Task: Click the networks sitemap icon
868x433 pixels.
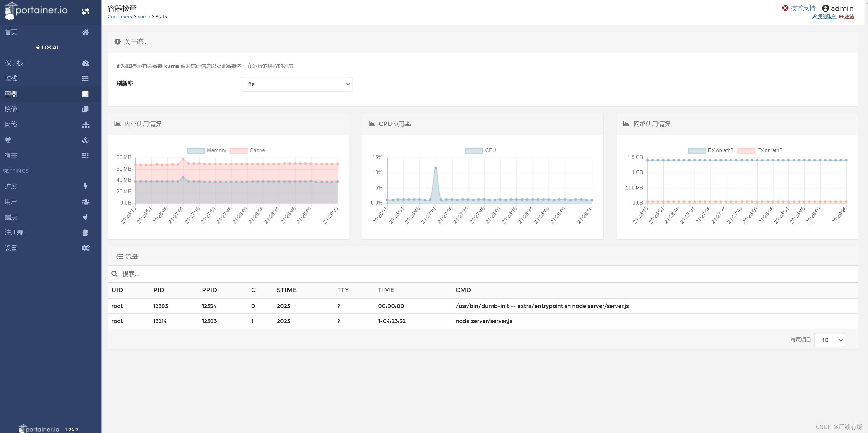Action: point(86,125)
